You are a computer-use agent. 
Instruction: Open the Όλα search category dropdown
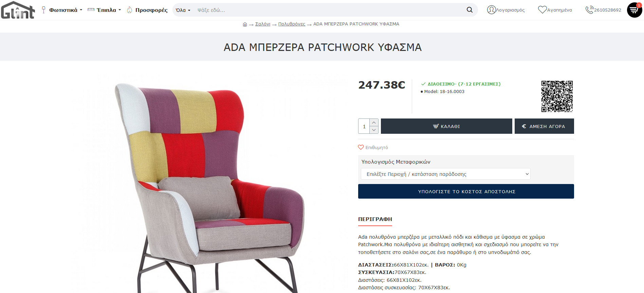coord(183,10)
